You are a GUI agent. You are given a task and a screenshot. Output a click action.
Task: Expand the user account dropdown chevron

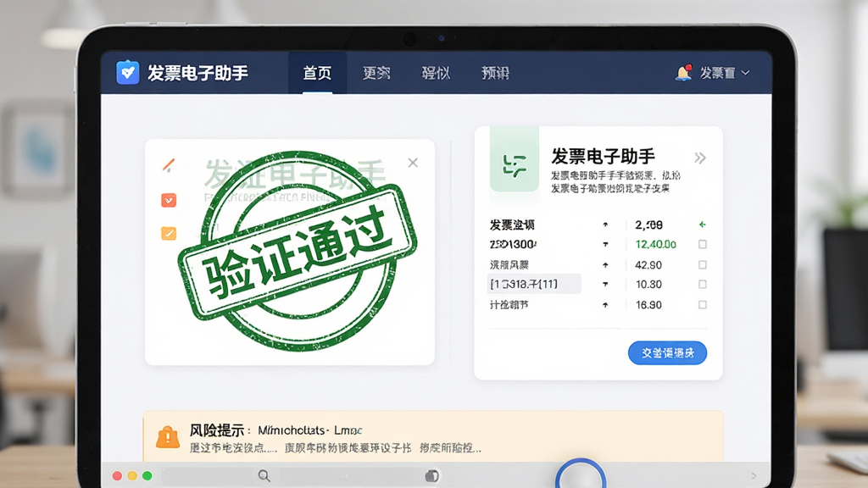tap(746, 73)
